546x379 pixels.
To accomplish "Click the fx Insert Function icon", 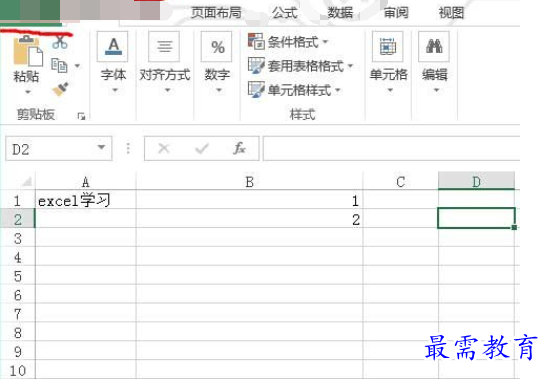I will coord(239,149).
